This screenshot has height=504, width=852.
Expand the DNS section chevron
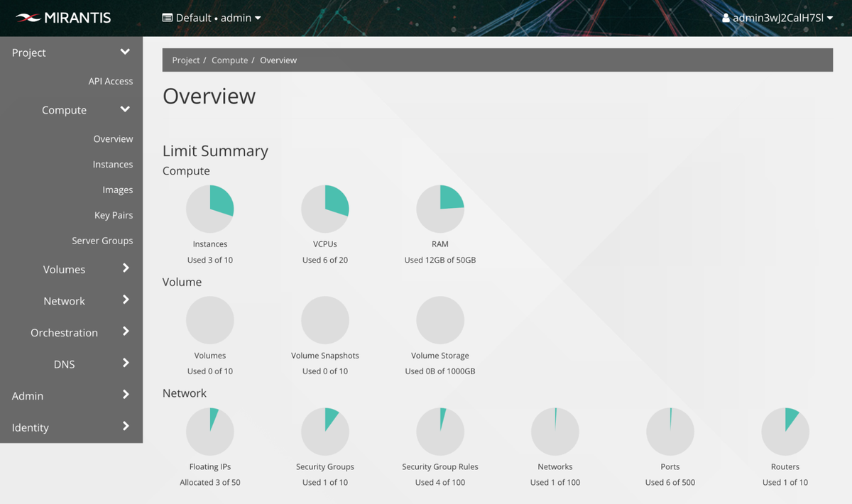coord(126,363)
